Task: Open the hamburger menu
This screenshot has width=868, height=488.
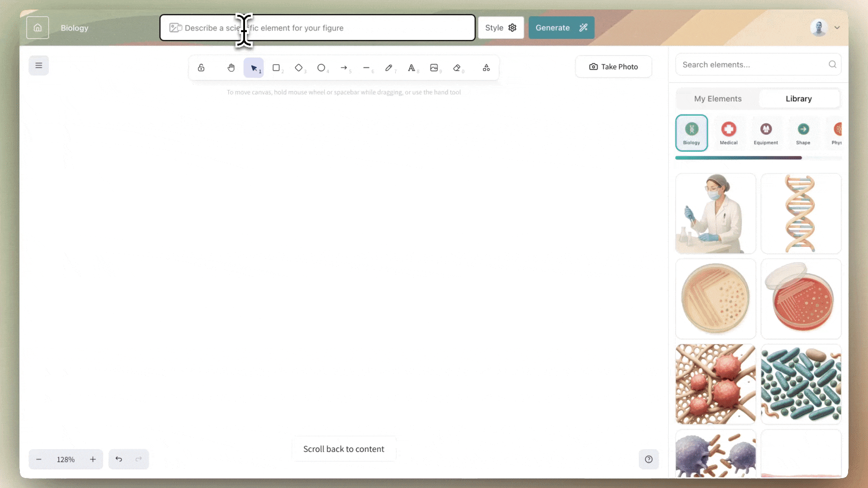Action: click(39, 66)
